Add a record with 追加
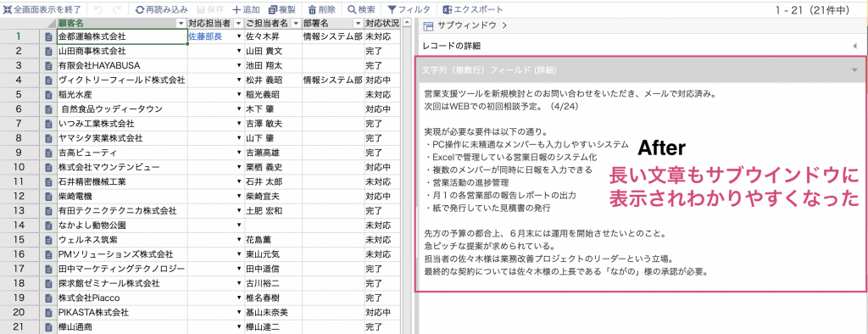This screenshot has height=334, width=868. [x=247, y=9]
